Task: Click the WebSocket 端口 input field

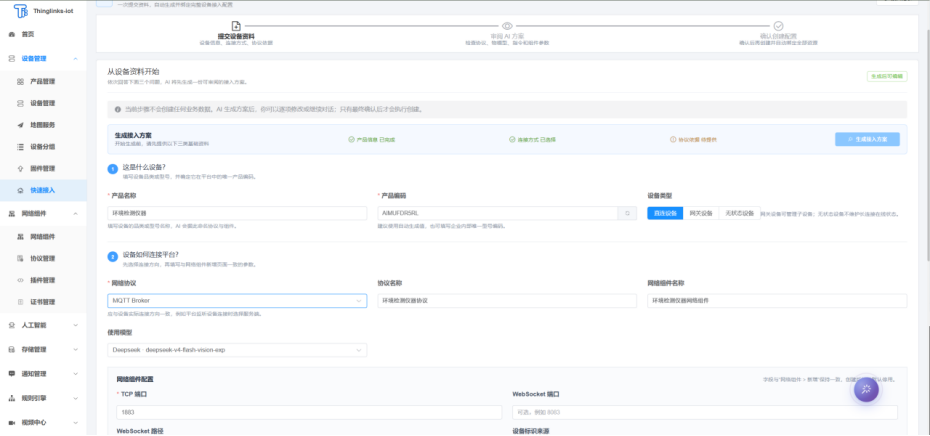Action: [x=705, y=412]
